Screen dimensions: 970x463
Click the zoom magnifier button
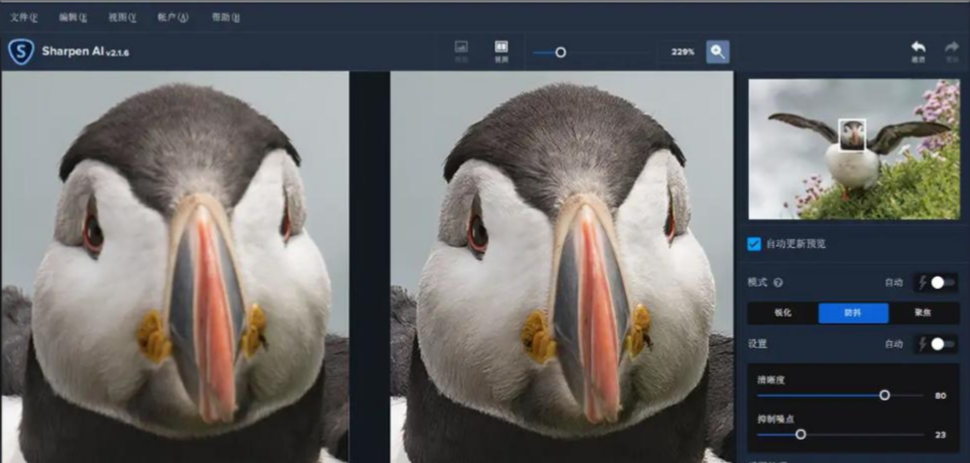point(717,52)
